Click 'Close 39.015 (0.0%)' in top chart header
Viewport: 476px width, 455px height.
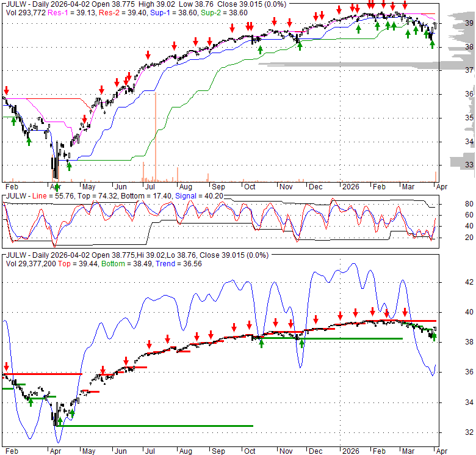pos(251,4)
